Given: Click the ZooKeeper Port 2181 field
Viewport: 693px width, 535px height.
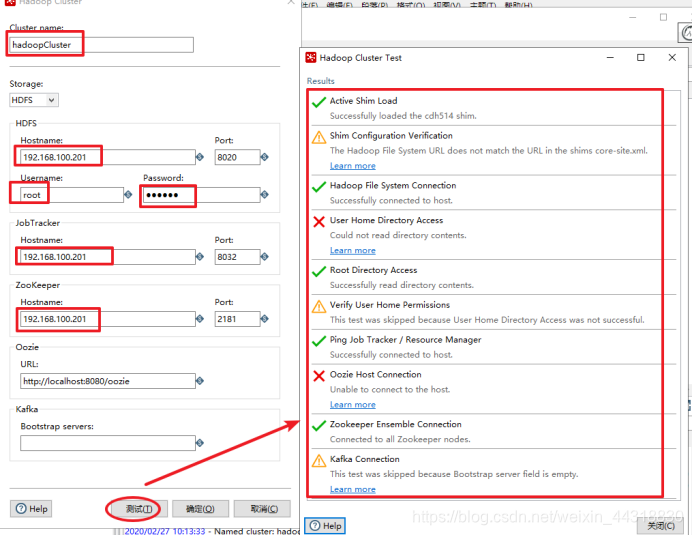Looking at the screenshot, I should tap(237, 319).
